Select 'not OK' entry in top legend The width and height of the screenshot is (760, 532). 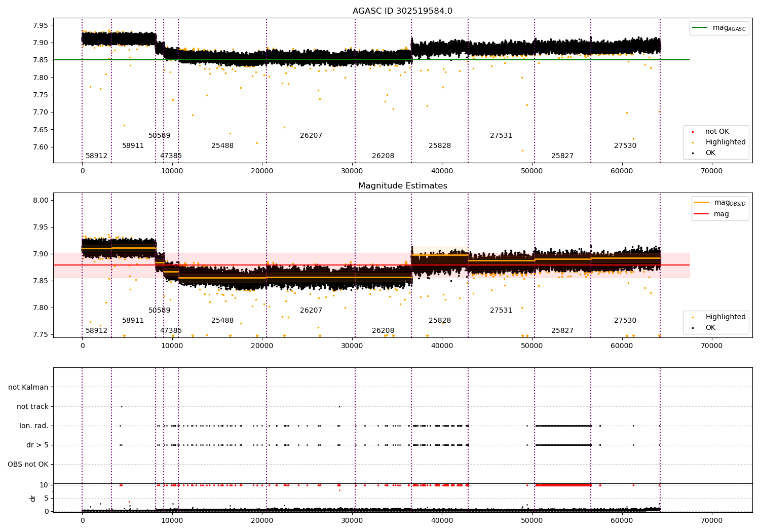pos(717,132)
